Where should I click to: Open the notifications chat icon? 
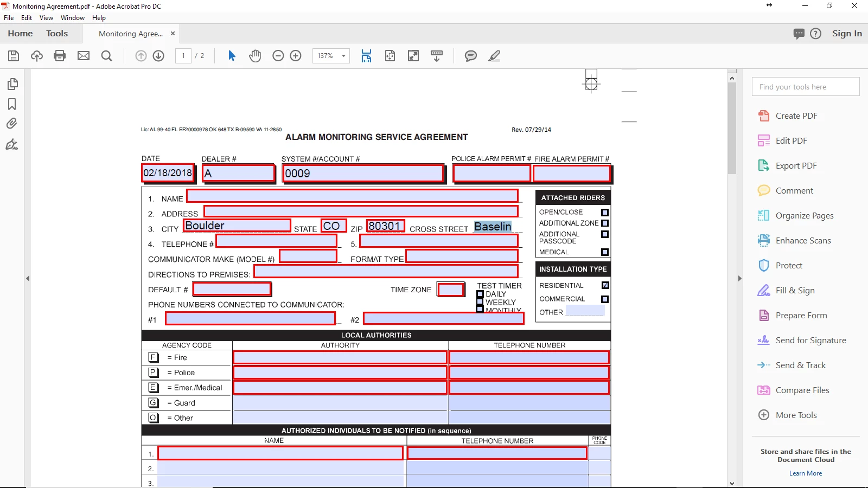[x=799, y=34]
